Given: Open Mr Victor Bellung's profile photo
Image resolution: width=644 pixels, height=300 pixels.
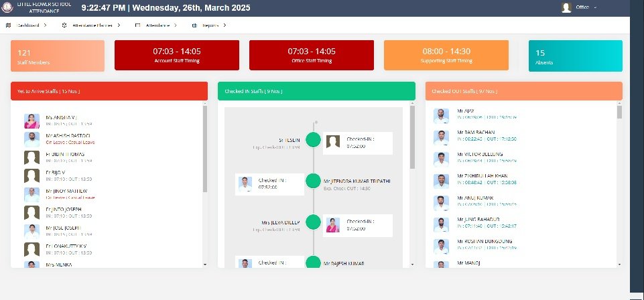Looking at the screenshot, I should [x=441, y=159].
